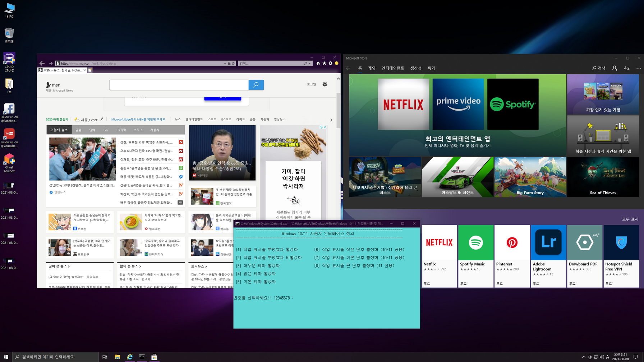Expand browser address bar dropdown arrow
The height and width of the screenshot is (362, 644).
point(225,64)
